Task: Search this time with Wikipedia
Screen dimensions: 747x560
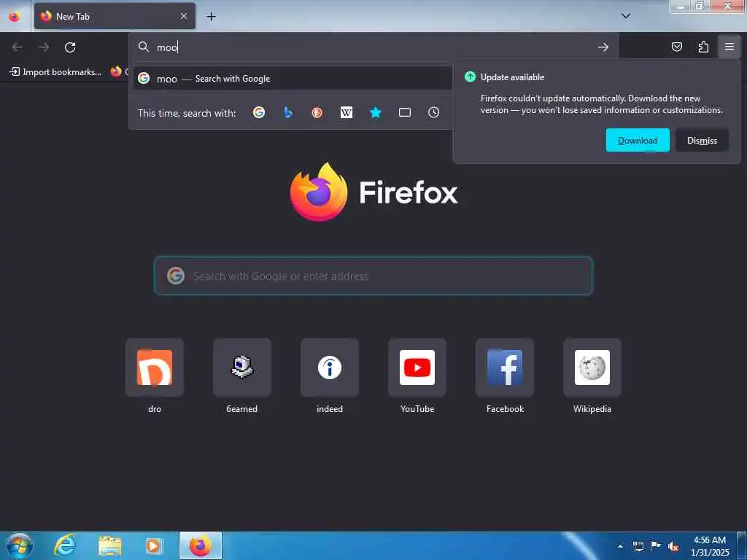Action: [x=347, y=112]
